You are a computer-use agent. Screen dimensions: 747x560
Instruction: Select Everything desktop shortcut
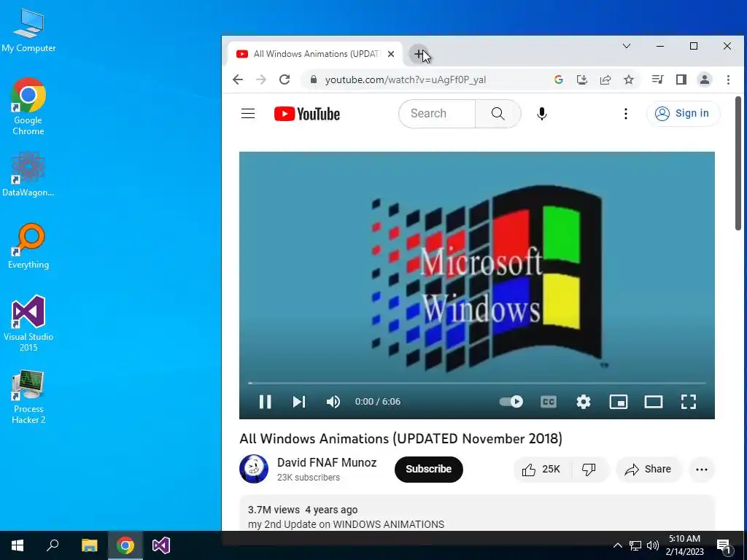pyautogui.click(x=28, y=246)
